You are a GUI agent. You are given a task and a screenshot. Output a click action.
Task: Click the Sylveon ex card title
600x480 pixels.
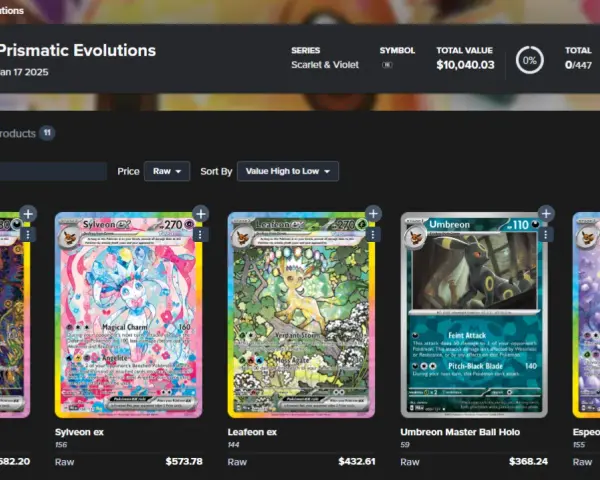pyautogui.click(x=79, y=432)
